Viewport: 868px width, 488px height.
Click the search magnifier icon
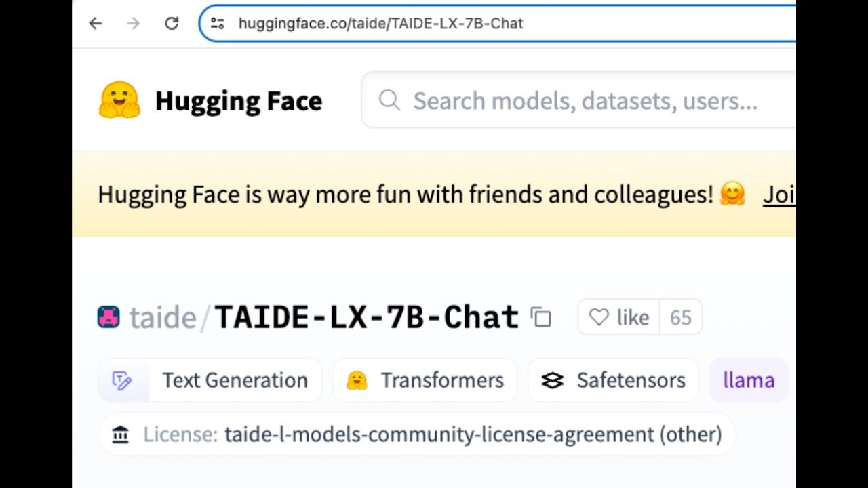click(389, 100)
